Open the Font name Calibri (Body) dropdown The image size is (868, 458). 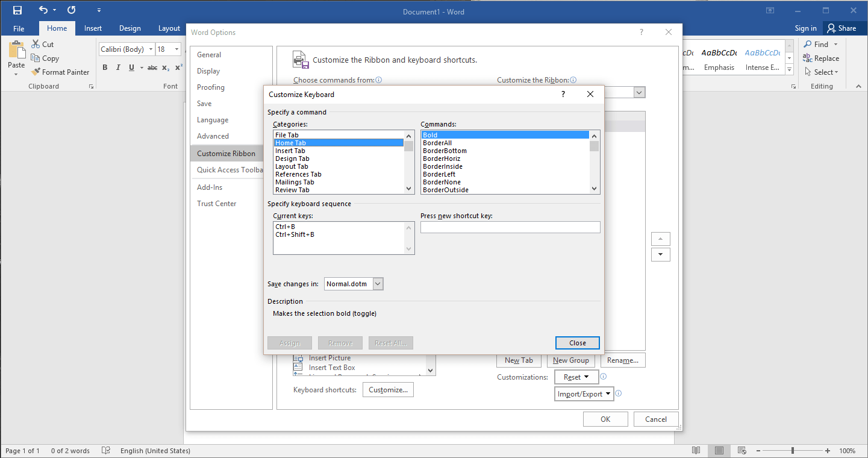[151, 49]
